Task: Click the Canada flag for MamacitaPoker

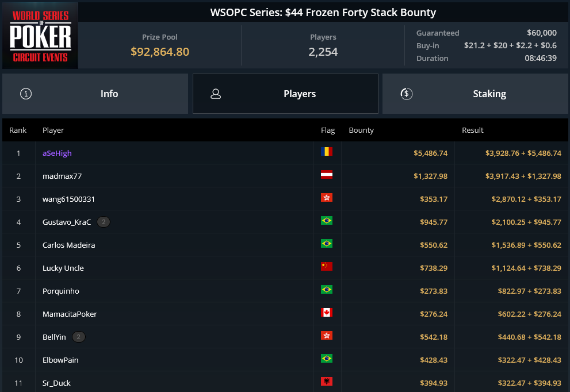Action: (327, 313)
